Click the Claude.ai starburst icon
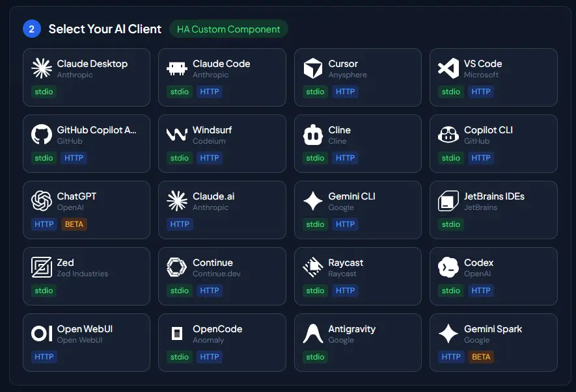Image resolution: width=576 pixels, height=392 pixels. [177, 201]
